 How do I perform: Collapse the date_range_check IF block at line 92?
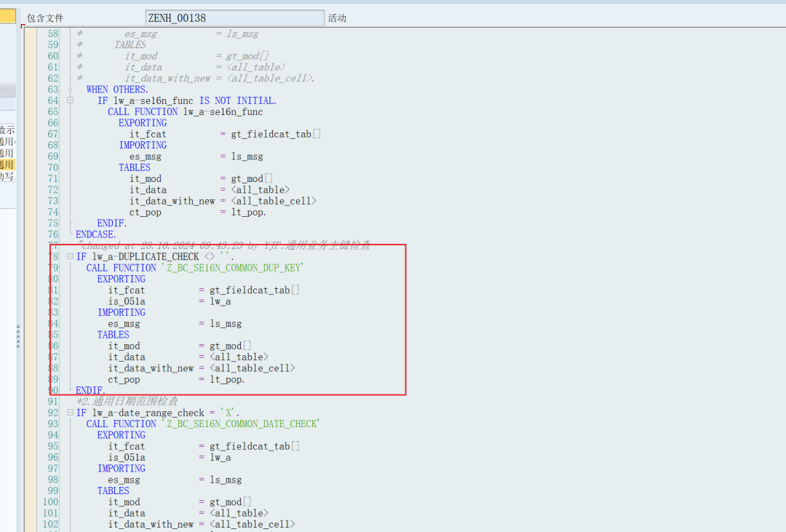tap(70, 413)
